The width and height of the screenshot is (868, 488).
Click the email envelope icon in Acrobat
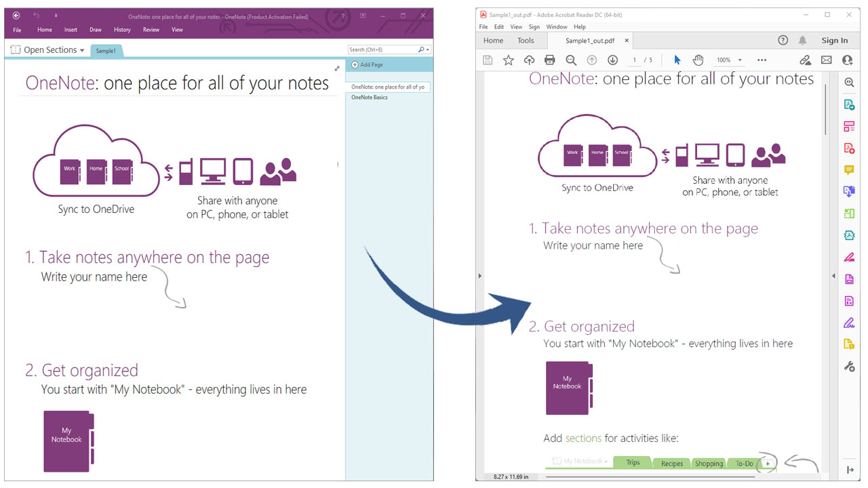[x=826, y=60]
